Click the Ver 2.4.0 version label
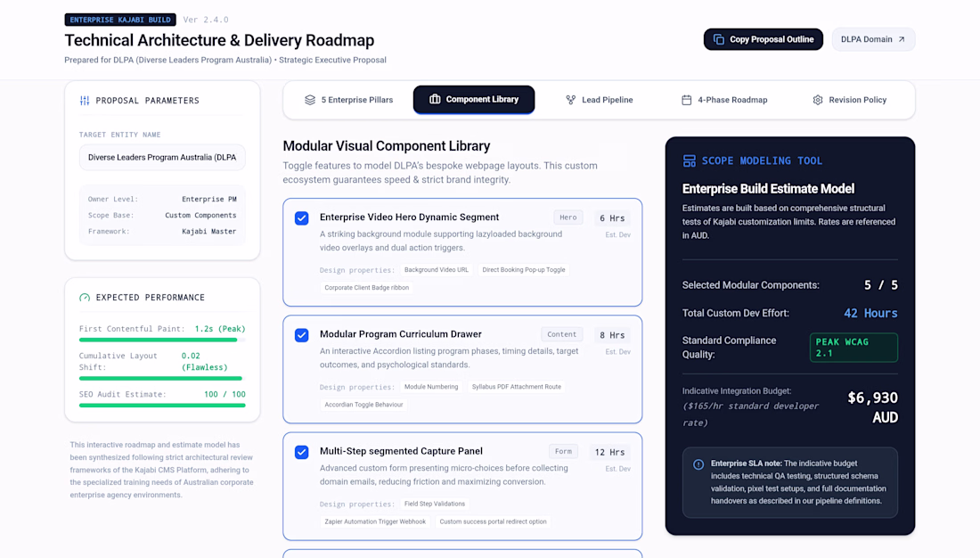 point(206,20)
